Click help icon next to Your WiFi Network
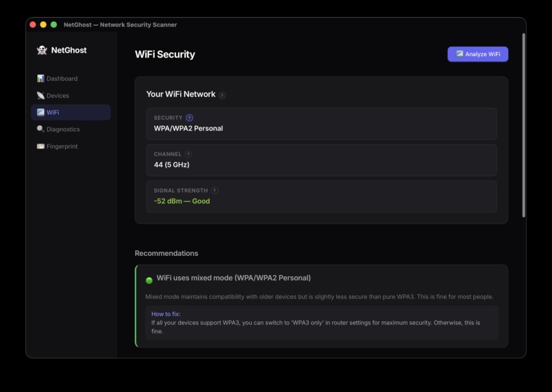552x392 pixels. (x=222, y=95)
